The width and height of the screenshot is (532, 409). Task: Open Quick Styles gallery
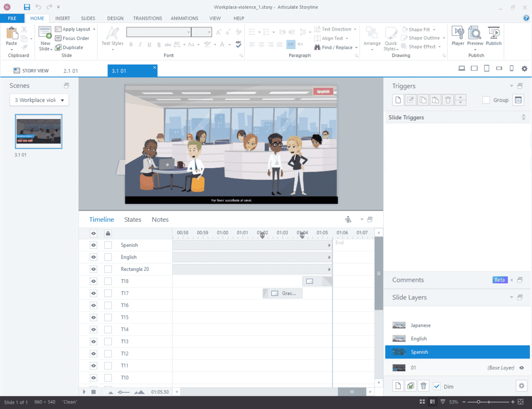[391, 38]
